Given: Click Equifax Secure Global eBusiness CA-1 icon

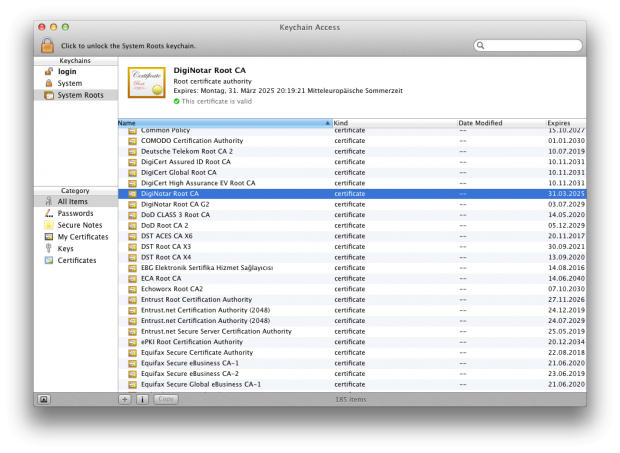Looking at the screenshot, I should [132, 385].
